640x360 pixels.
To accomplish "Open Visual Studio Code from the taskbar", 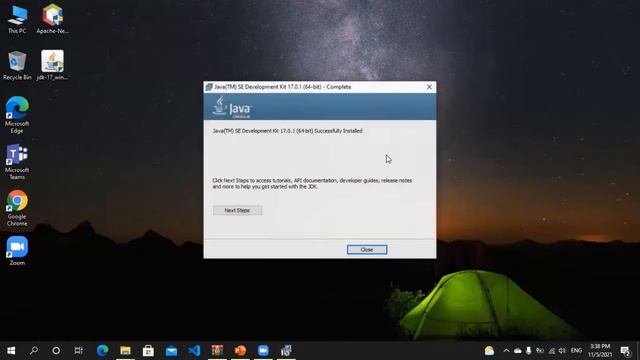I will (x=194, y=351).
